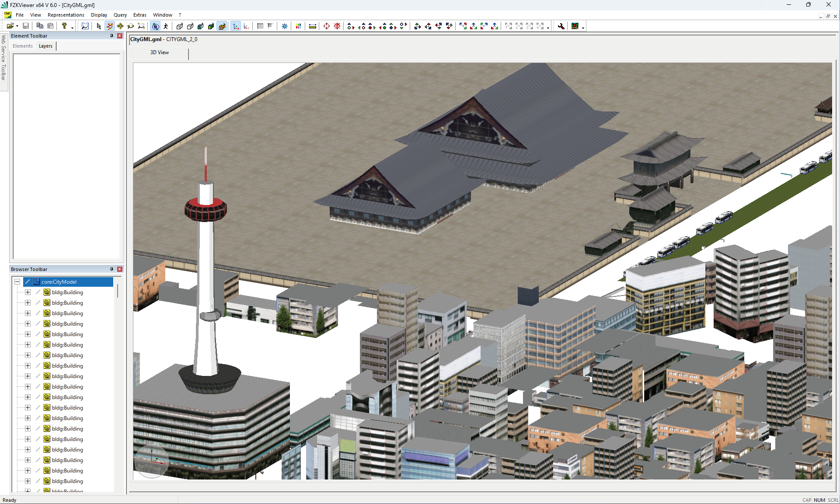Toggle the textured cube rendering mode
The height and width of the screenshot is (504, 840).
[222, 26]
